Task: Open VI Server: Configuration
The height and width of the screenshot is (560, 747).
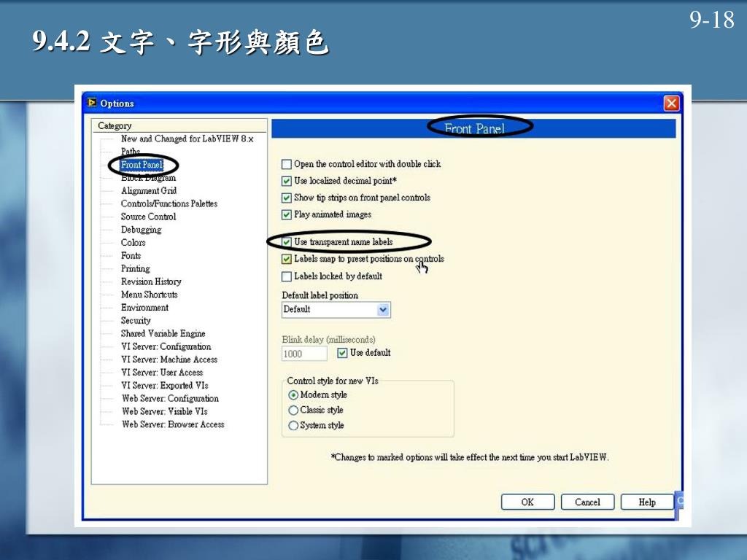Action: (x=166, y=346)
